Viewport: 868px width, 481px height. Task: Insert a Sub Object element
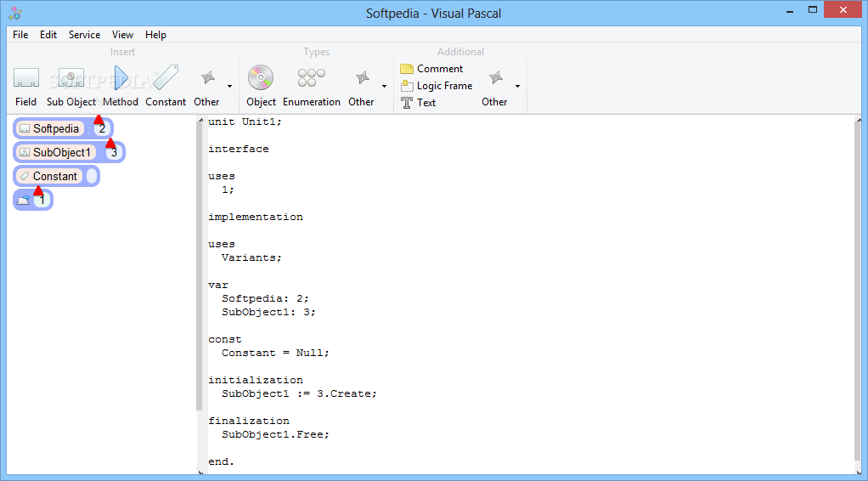tap(70, 87)
